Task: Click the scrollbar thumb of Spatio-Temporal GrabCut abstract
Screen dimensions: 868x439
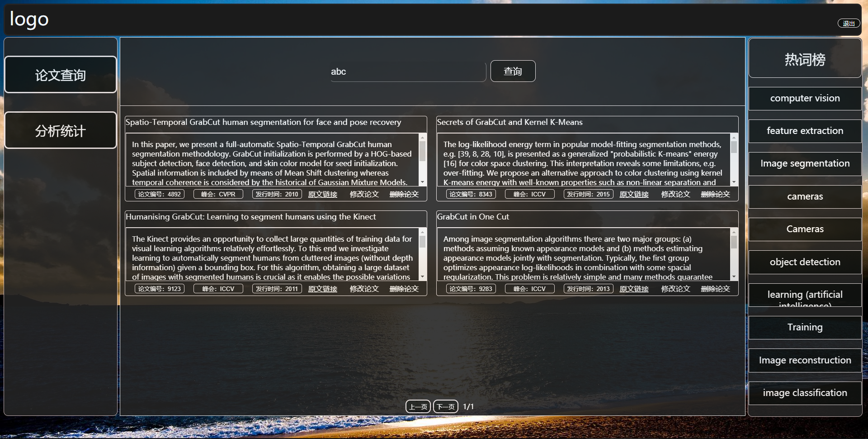Action: pyautogui.click(x=422, y=151)
